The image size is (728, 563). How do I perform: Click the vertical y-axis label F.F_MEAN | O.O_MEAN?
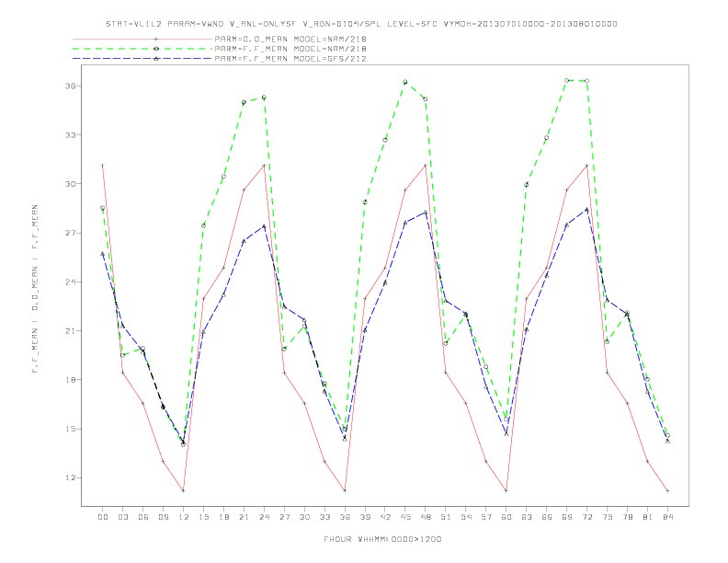point(35,289)
